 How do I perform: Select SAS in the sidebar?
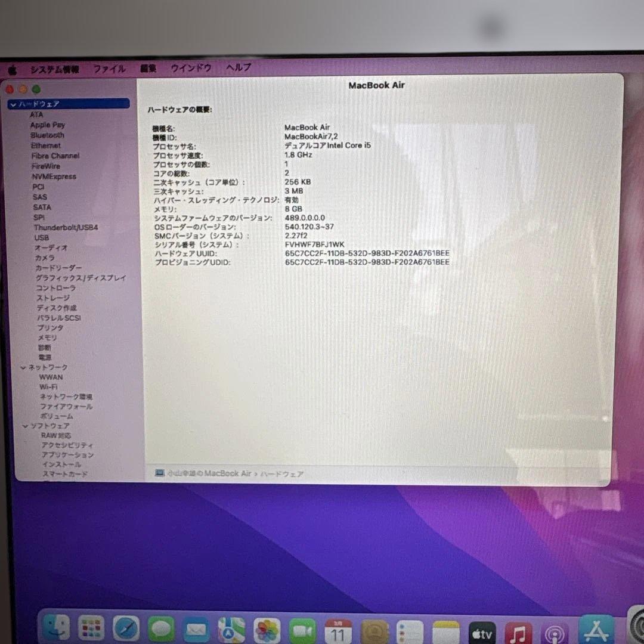[40, 197]
